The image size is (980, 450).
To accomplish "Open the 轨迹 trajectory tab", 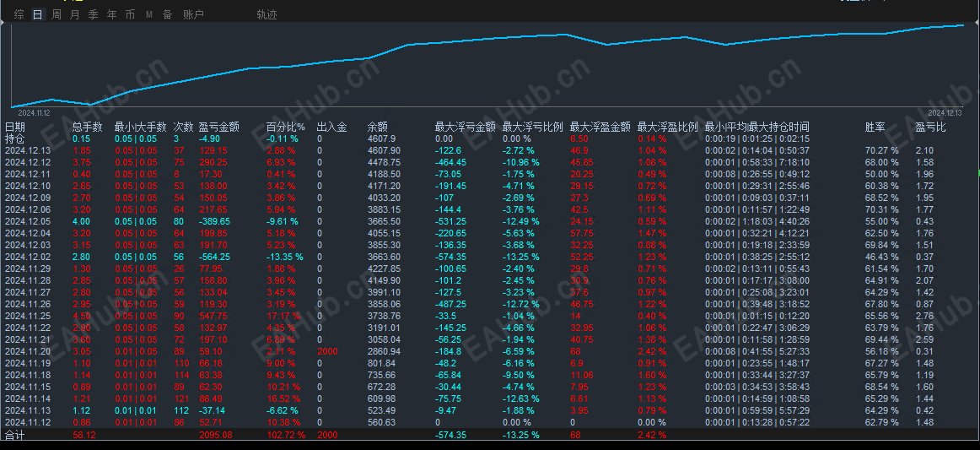I will (267, 14).
